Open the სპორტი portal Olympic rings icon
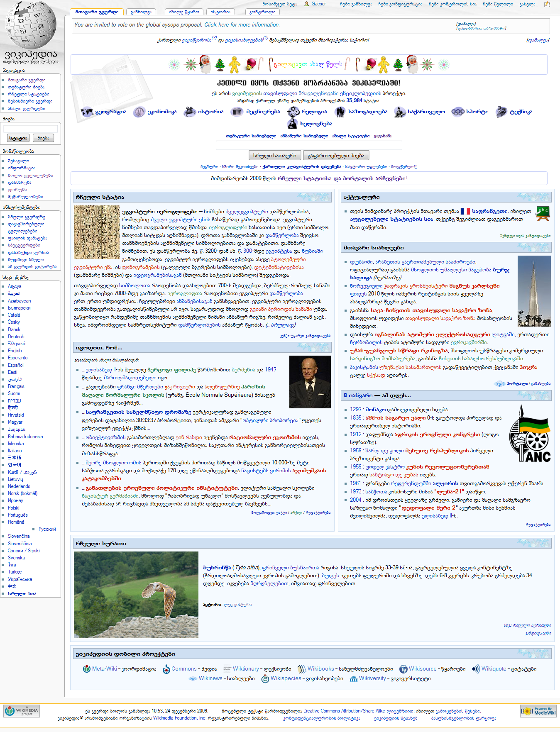The height and width of the screenshot is (732, 560). [457, 112]
